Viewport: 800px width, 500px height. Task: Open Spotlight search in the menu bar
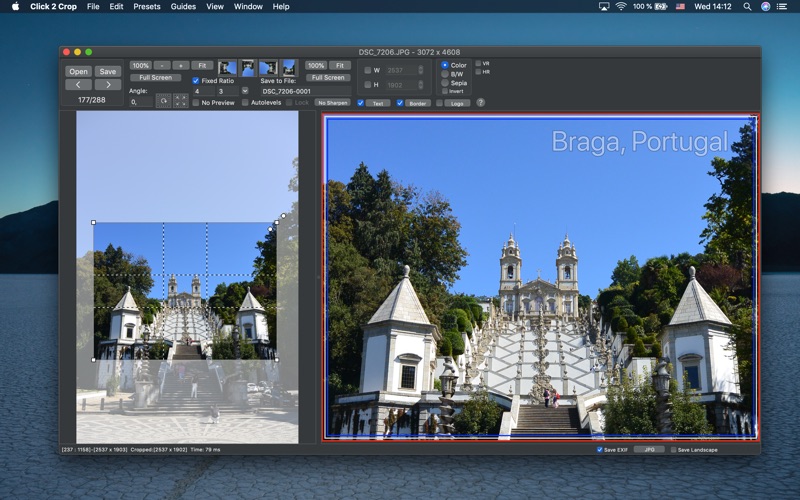747,7
